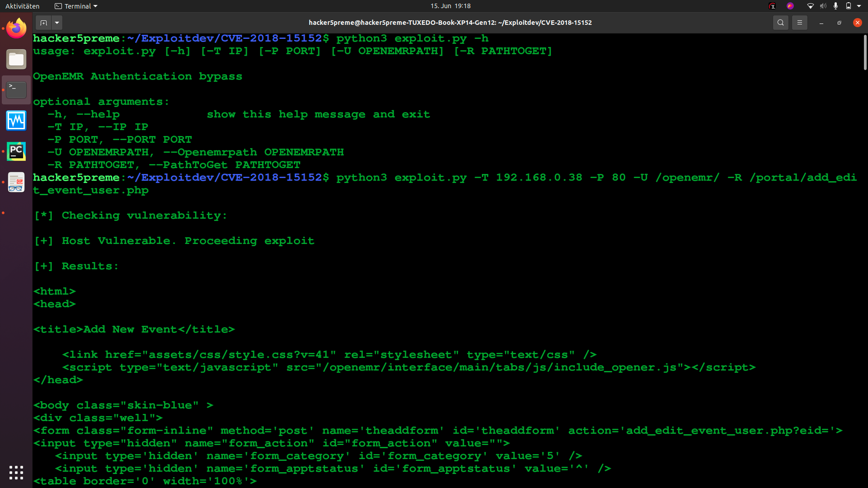Open Firefox from the dock
Image resolution: width=868 pixels, height=488 pixels.
16,28
